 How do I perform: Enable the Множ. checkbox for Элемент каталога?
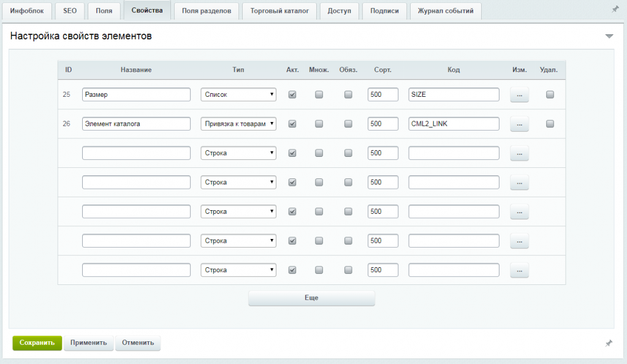click(319, 124)
